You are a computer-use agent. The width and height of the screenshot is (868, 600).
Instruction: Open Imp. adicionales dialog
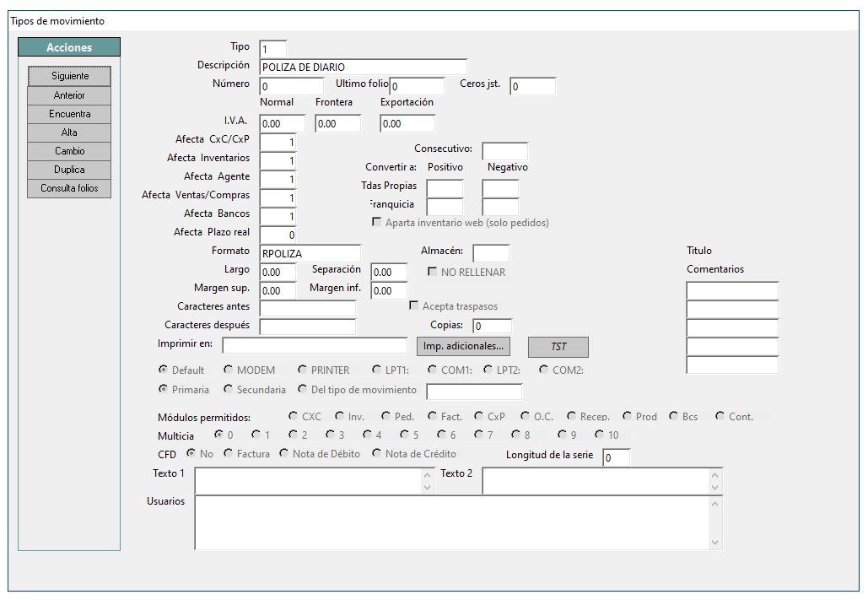point(463,346)
